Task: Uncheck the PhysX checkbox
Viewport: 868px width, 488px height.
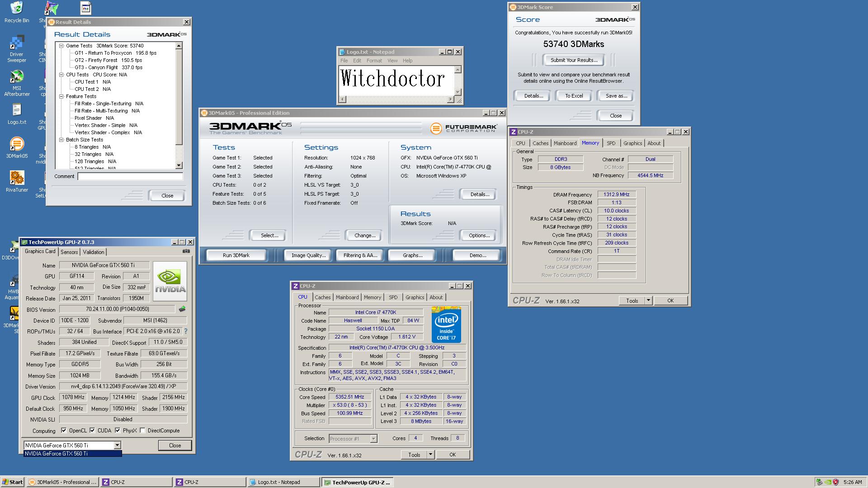Action: coord(118,431)
